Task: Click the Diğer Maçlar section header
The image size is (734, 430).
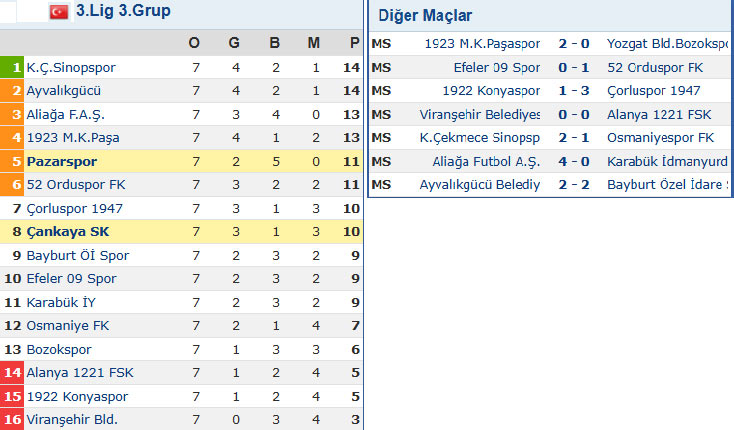Action: (426, 16)
